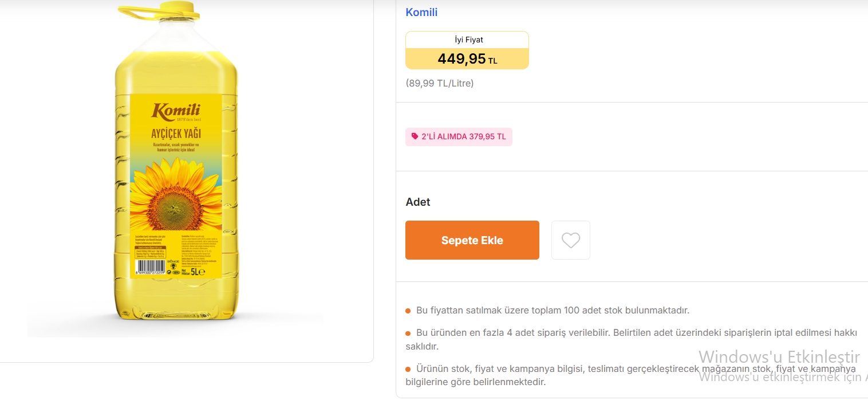Click the Windows'u Etkinleştir watermark

coord(779,356)
